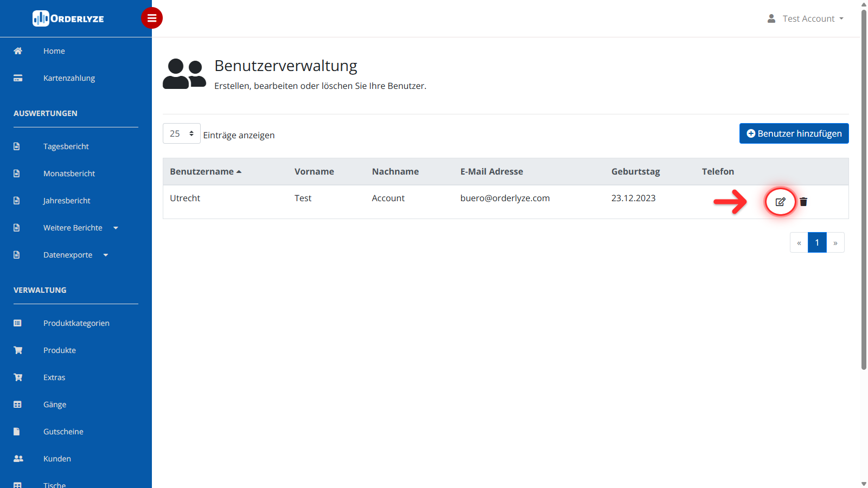Viewport: 868px width, 488px height.
Task: Toggle the red hamburger sidebar button
Action: click(x=152, y=18)
